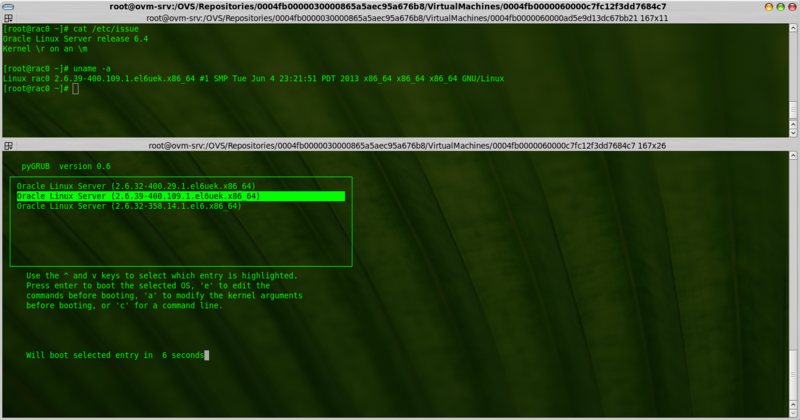Select boot entry 2.6.32-358.14.1.el6.x86_64
The width and height of the screenshot is (800, 420).
pos(129,206)
